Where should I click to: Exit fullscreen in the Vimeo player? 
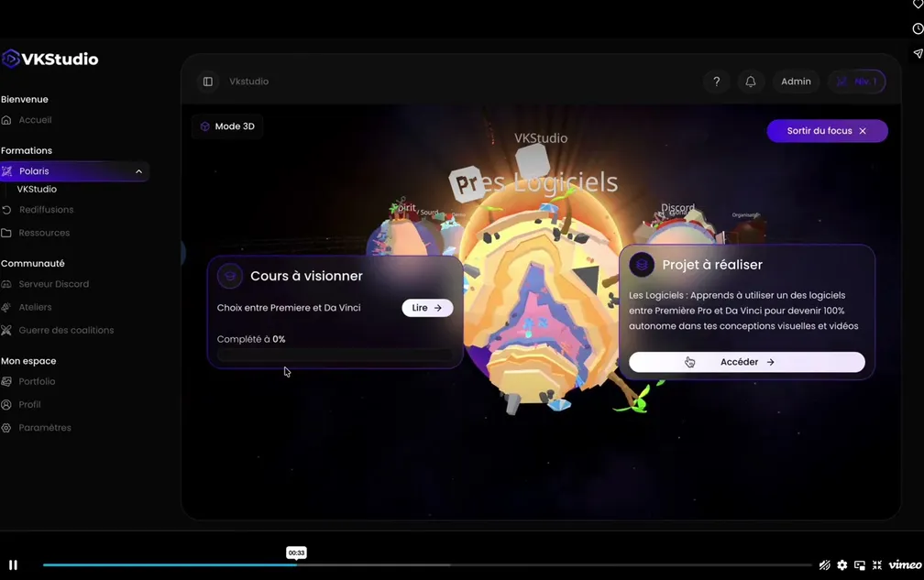click(x=877, y=565)
